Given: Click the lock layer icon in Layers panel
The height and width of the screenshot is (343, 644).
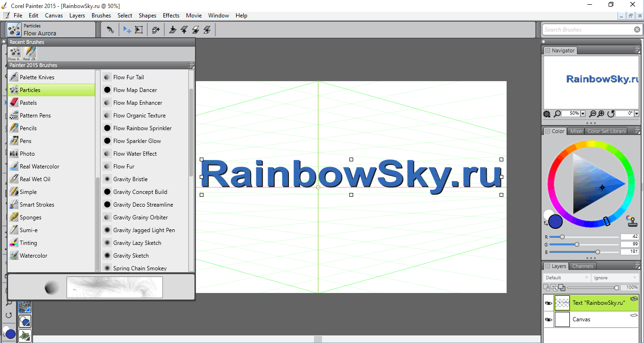Looking at the screenshot, I should [546, 287].
